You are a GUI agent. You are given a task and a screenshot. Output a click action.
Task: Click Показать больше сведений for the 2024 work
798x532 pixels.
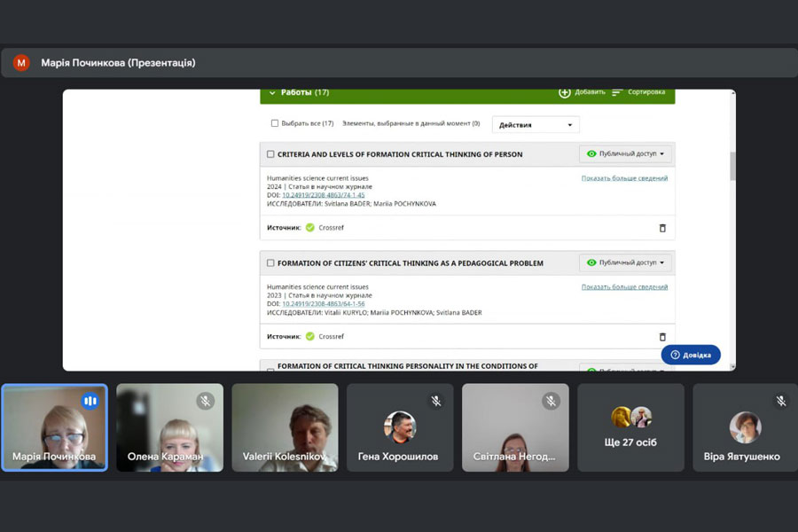(624, 178)
